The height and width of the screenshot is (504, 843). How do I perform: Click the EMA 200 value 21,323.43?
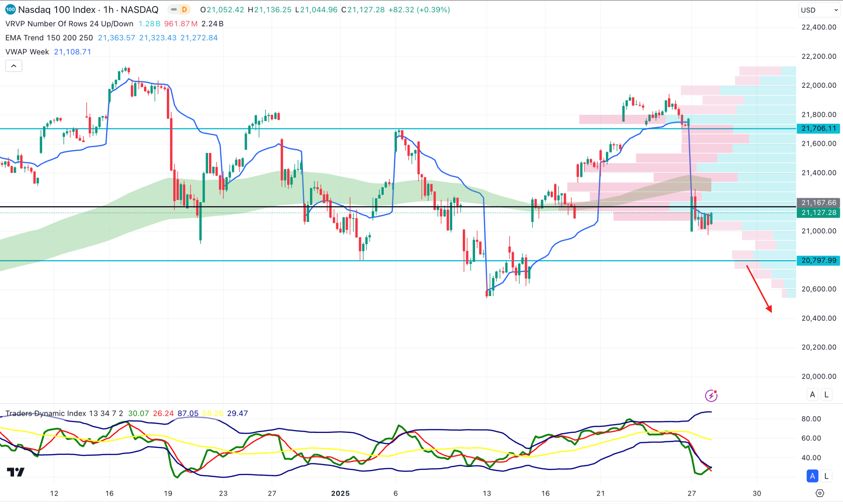pos(158,38)
